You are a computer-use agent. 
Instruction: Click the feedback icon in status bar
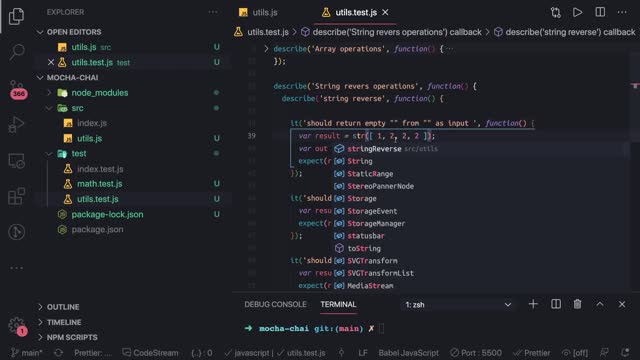(604, 353)
